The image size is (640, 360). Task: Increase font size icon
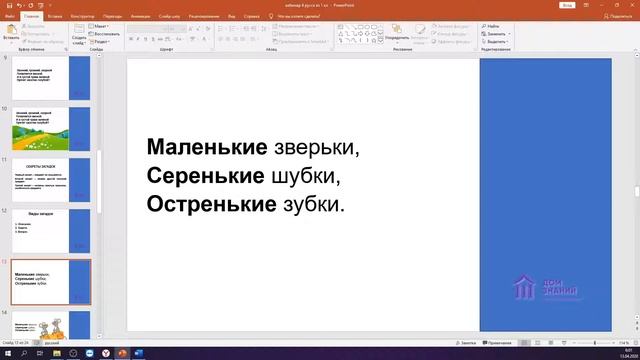tap(191, 29)
